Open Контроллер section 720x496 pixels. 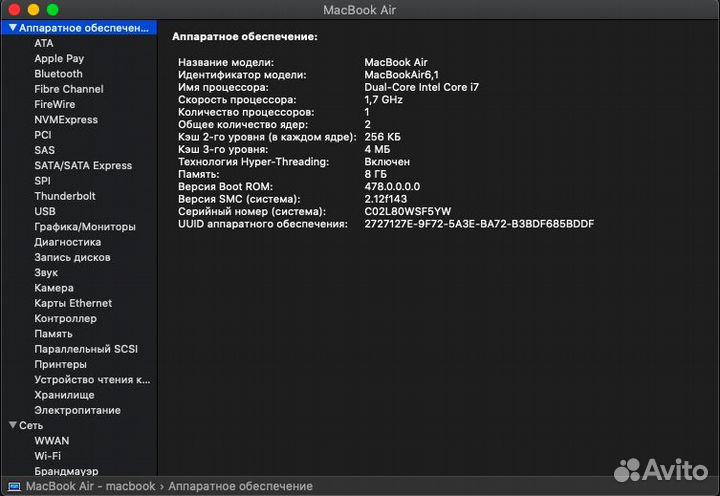click(65, 318)
